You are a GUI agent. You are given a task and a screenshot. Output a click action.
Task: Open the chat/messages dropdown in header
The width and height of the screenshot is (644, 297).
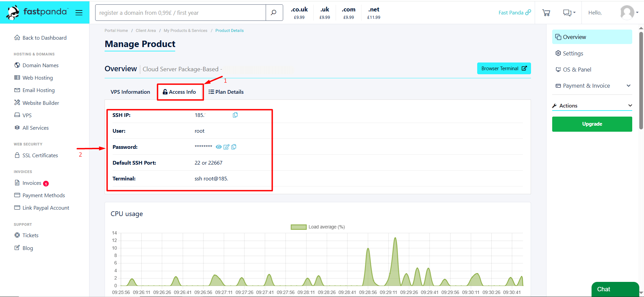click(x=569, y=13)
